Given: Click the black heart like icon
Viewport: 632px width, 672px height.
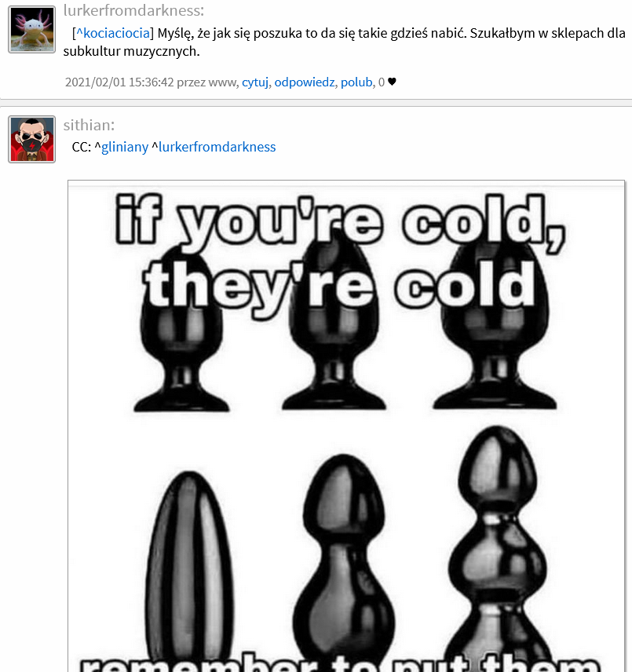Looking at the screenshot, I should [392, 82].
